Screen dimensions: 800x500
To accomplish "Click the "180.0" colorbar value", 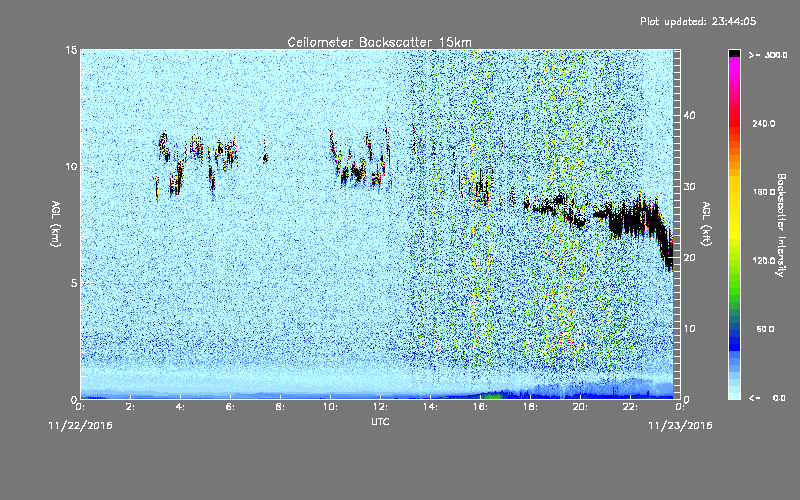I will tap(764, 192).
